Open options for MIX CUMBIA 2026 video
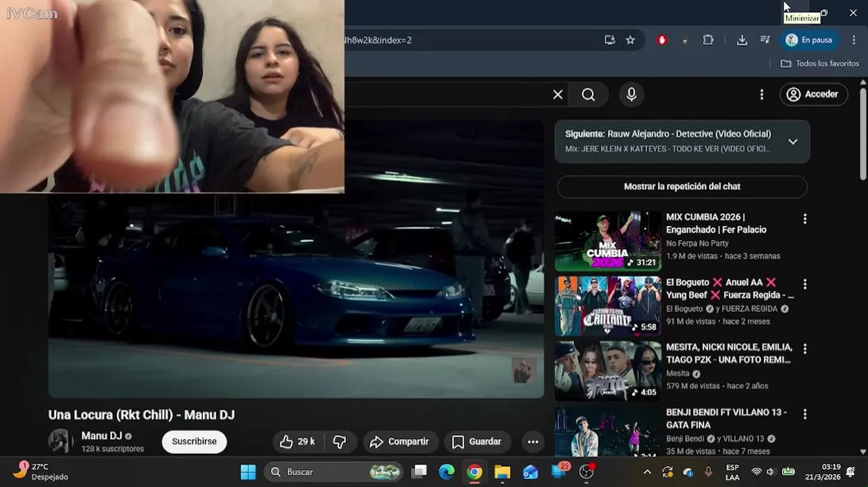 (804, 219)
